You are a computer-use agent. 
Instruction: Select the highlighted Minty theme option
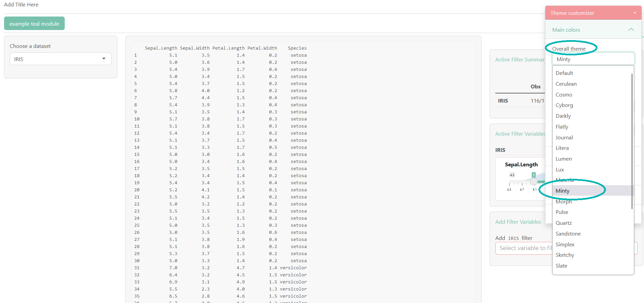click(x=562, y=191)
